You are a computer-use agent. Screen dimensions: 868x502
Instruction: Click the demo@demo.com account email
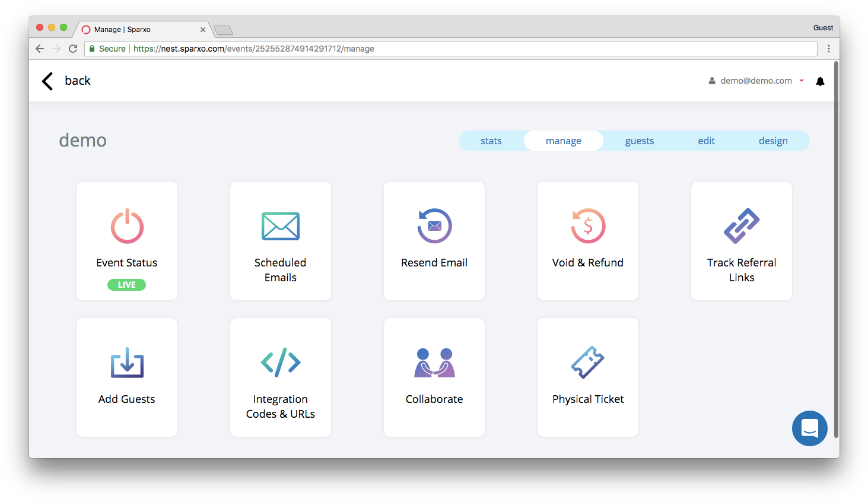[756, 81]
